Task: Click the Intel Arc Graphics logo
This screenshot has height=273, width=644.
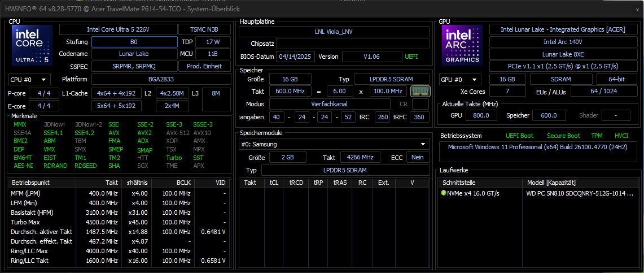Action: tap(462, 45)
